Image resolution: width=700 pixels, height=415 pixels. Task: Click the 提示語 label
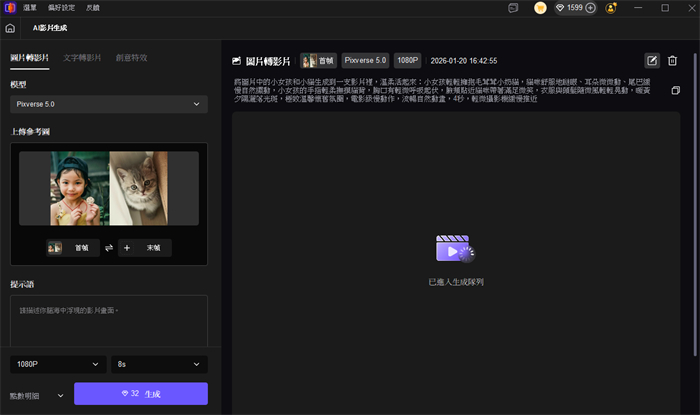(22, 284)
